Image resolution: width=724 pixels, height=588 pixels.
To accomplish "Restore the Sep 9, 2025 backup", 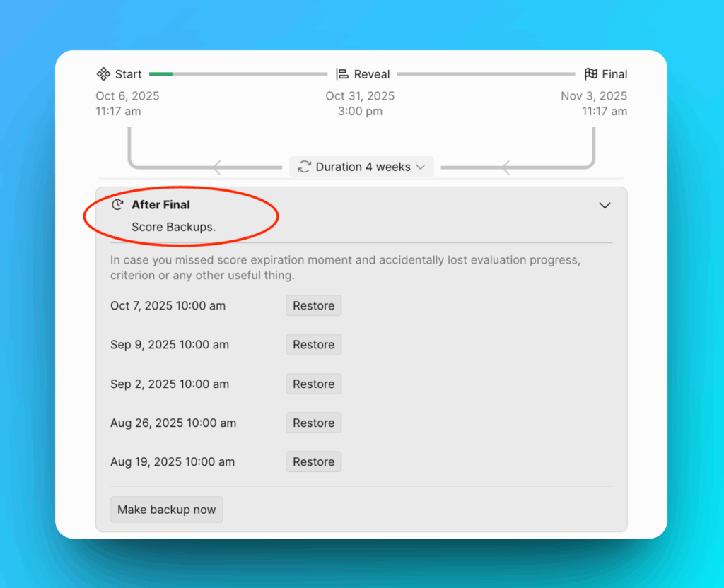I will click(313, 344).
